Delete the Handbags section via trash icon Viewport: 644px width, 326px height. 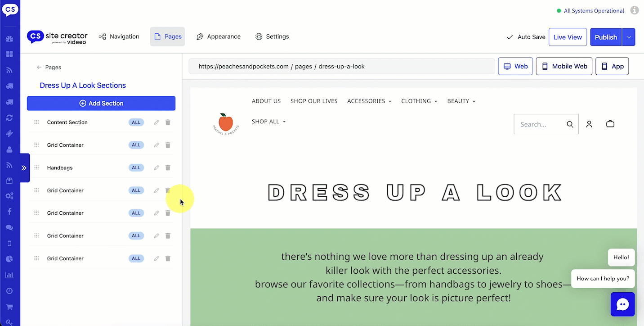(168, 168)
